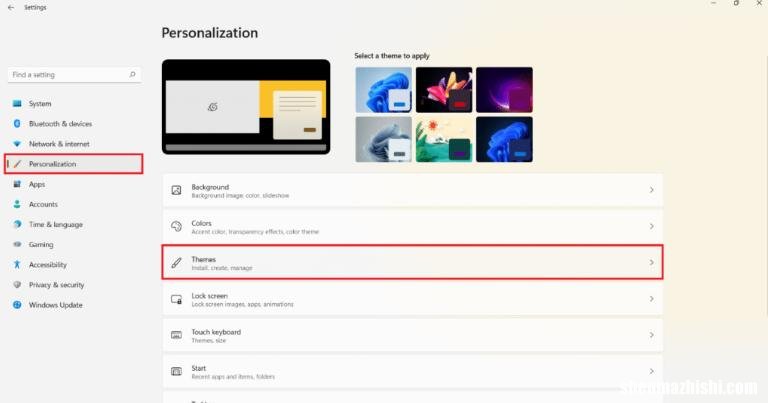Apply the colorful flower dark theme

click(x=444, y=90)
